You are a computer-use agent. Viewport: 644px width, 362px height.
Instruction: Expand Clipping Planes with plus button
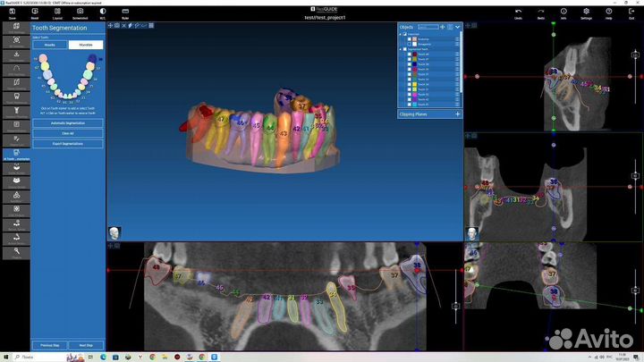coord(458,114)
